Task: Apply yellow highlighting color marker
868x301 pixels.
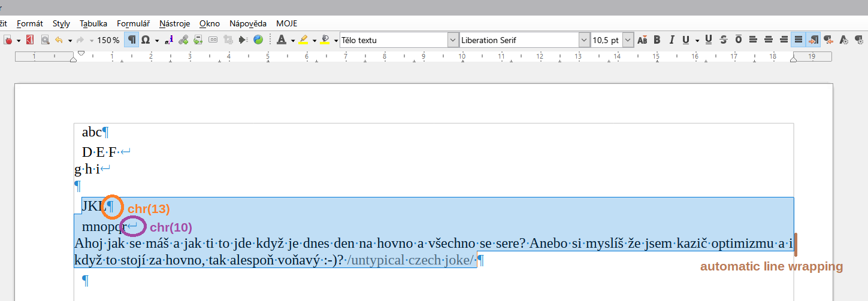Action: pyautogui.click(x=303, y=40)
